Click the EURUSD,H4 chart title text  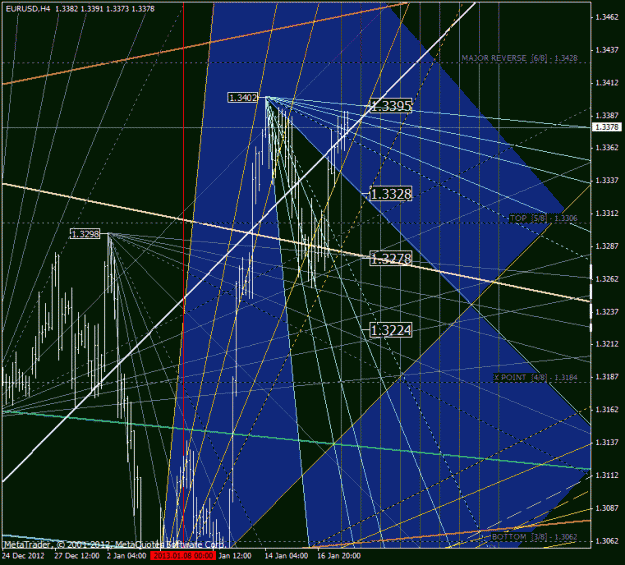pos(28,9)
